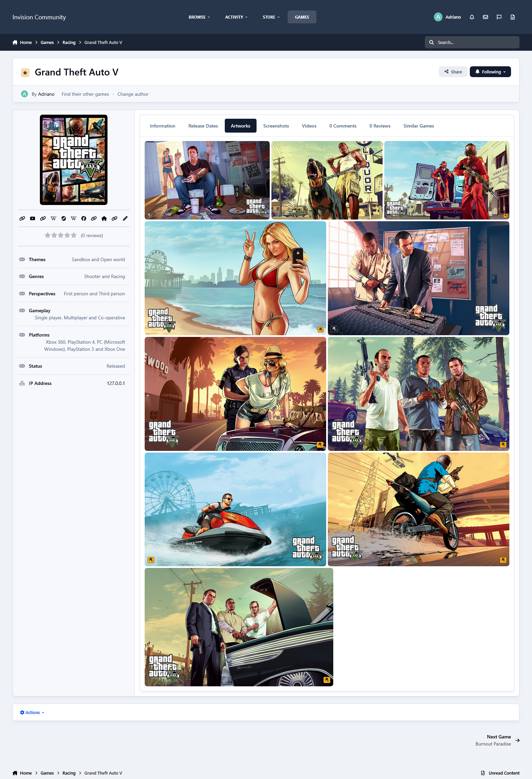Click the Change author link
The height and width of the screenshot is (779, 532).
tap(133, 94)
